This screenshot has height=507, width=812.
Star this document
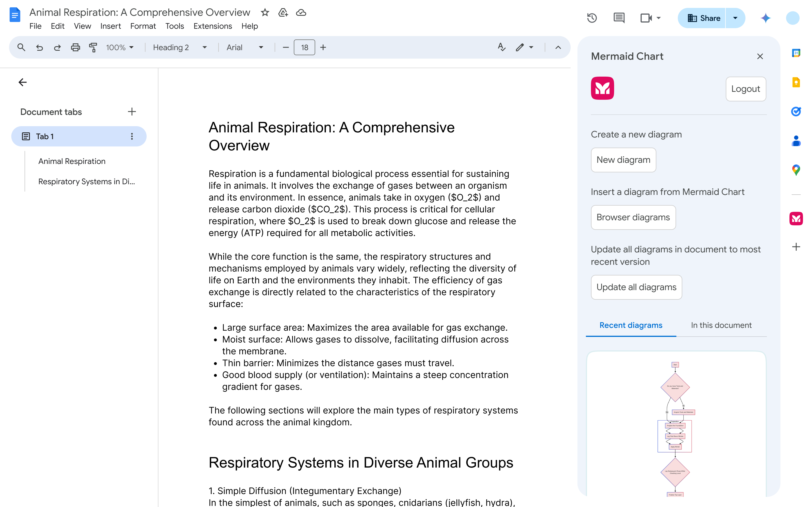265,12
